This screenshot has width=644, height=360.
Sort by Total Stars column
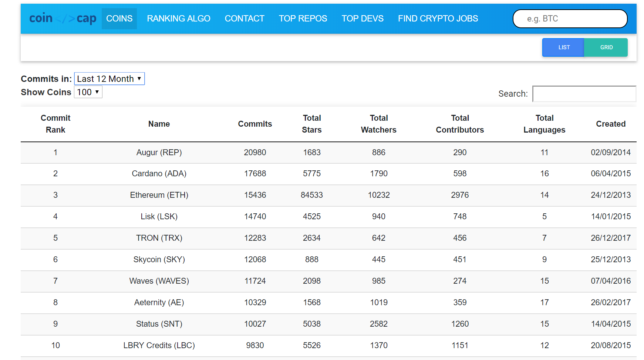point(312,124)
